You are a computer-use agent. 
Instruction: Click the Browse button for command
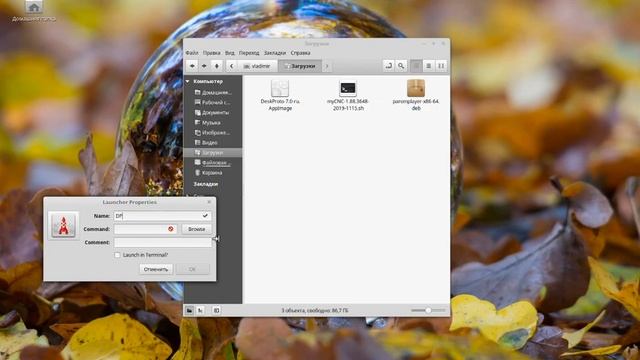(x=196, y=229)
